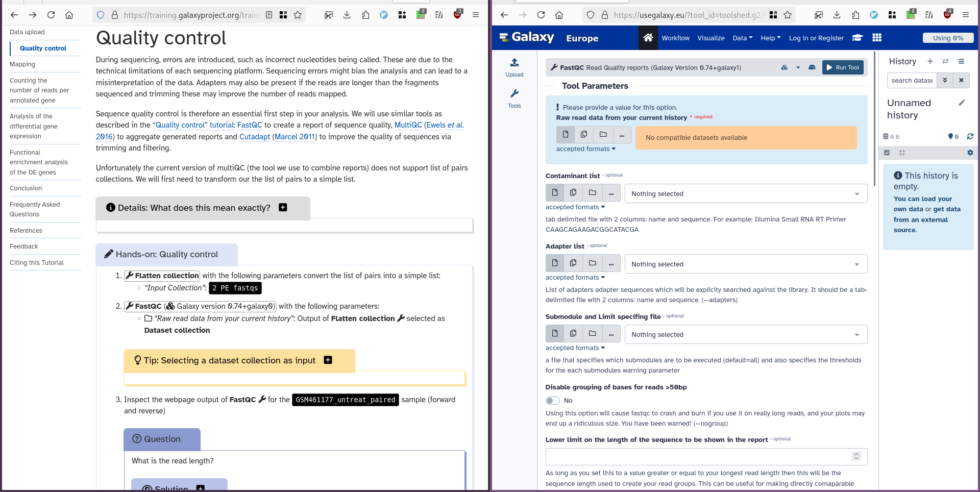Image resolution: width=980 pixels, height=492 pixels.
Task: Click the history storage size 0 B indicator
Action: tap(891, 136)
